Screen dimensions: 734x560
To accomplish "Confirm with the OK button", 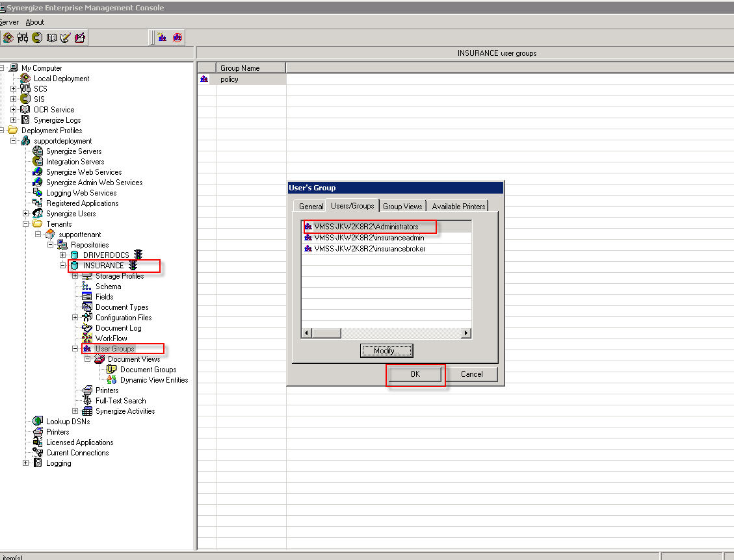I will point(415,374).
